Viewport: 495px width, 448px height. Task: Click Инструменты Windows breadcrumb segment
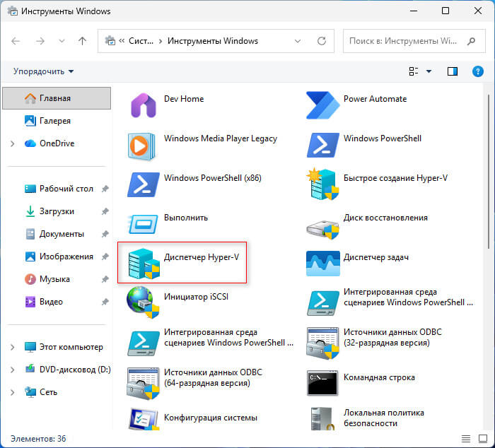(212, 41)
